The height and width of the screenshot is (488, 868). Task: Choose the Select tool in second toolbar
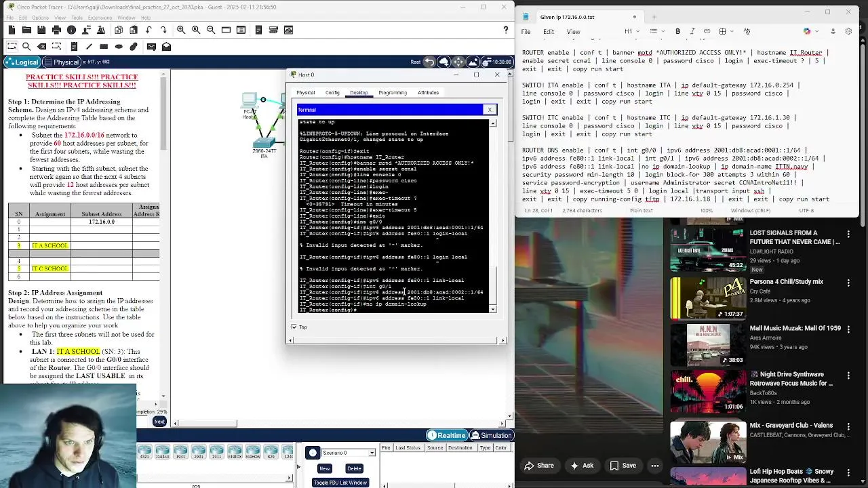(x=12, y=46)
